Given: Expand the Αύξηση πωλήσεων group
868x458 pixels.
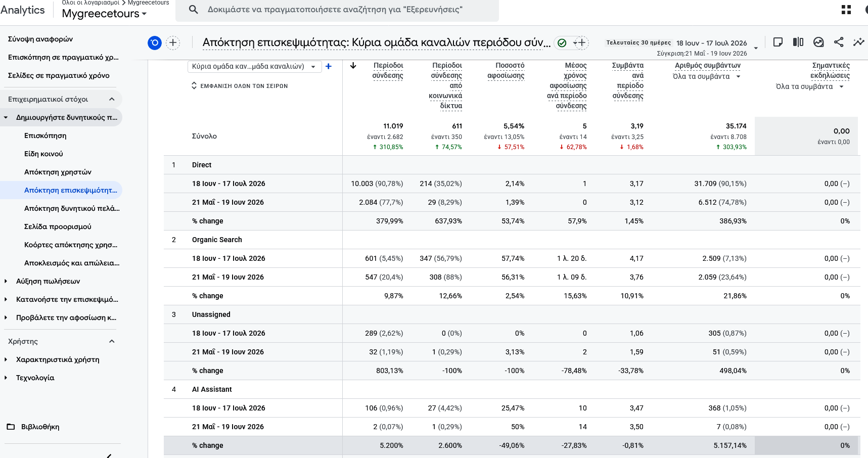Looking at the screenshot, I should click(6, 281).
